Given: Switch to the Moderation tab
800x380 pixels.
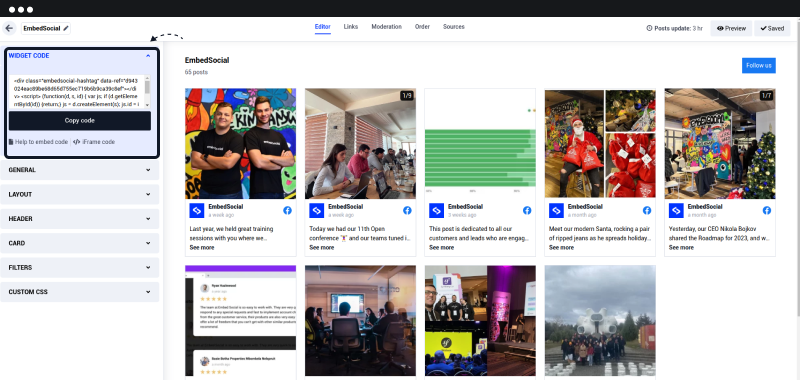Looking at the screenshot, I should (386, 27).
